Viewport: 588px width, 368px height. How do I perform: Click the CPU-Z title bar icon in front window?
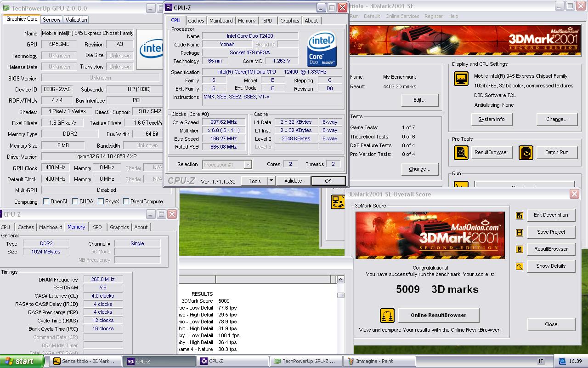[x=169, y=7]
